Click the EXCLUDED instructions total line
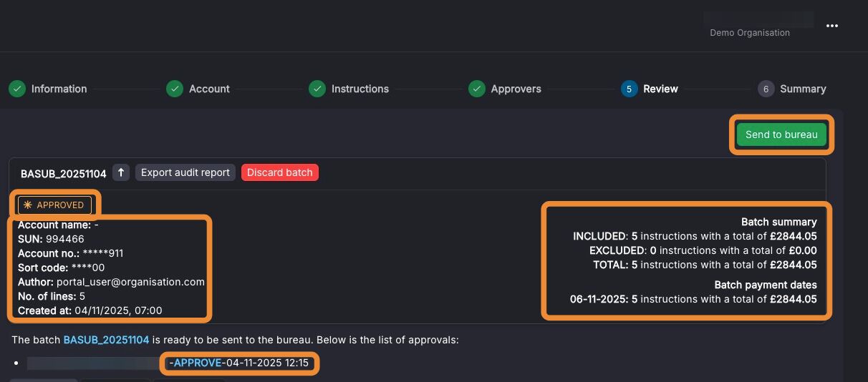Image resolution: width=868 pixels, height=382 pixels. pos(703,250)
